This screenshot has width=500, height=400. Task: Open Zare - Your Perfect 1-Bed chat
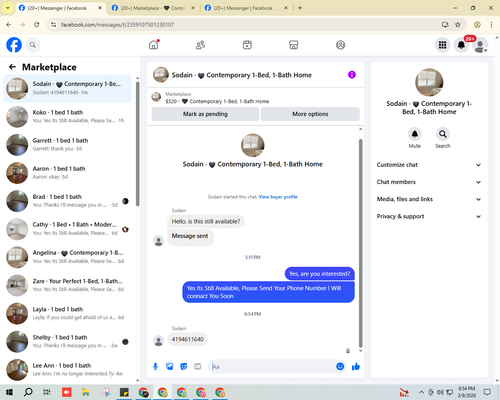click(67, 285)
